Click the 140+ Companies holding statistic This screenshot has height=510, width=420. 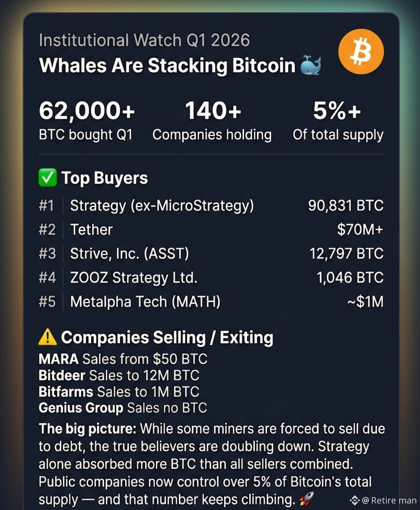(x=212, y=120)
